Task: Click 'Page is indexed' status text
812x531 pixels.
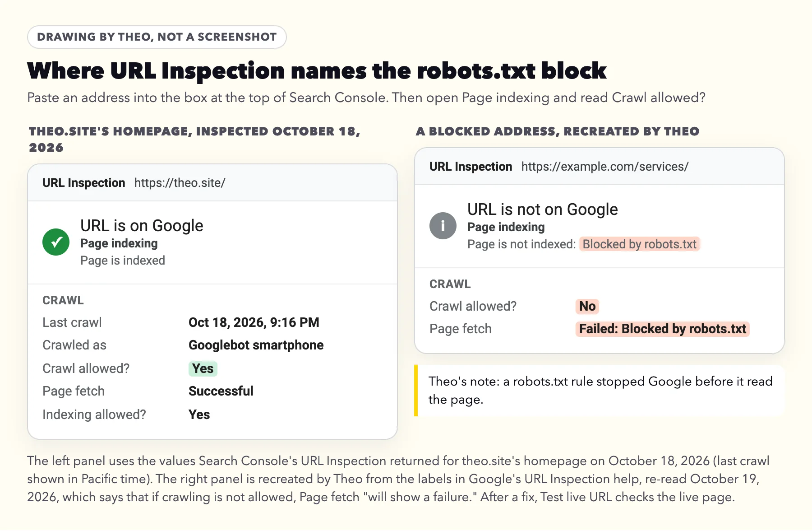Action: 123,261
